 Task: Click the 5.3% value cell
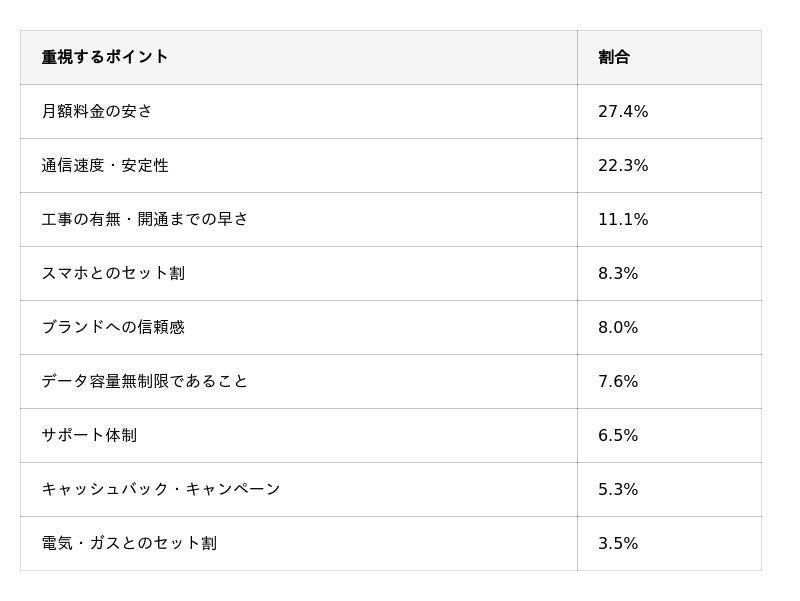[x=669, y=490]
